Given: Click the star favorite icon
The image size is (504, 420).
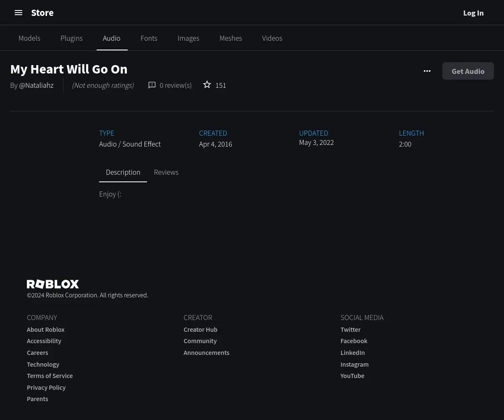Looking at the screenshot, I should [207, 85].
